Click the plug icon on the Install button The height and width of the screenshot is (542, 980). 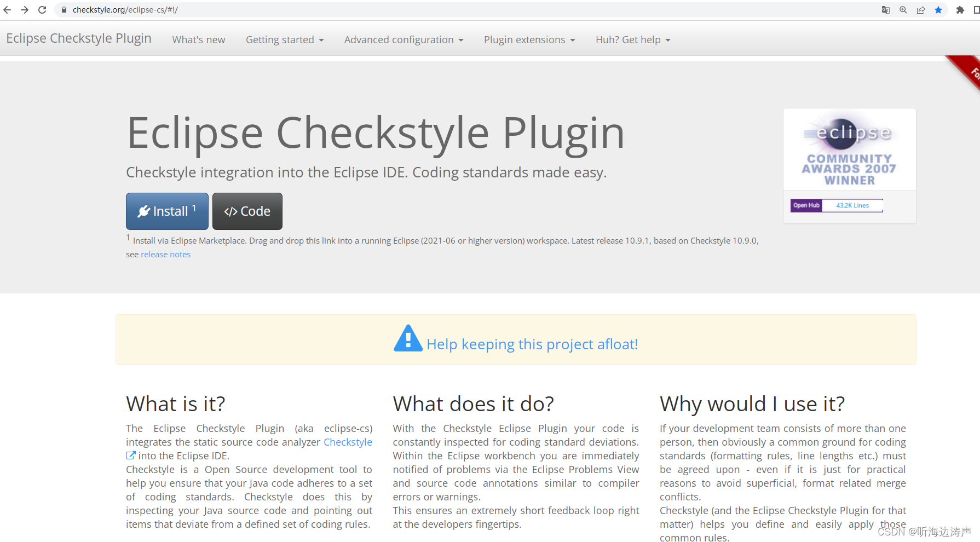144,211
